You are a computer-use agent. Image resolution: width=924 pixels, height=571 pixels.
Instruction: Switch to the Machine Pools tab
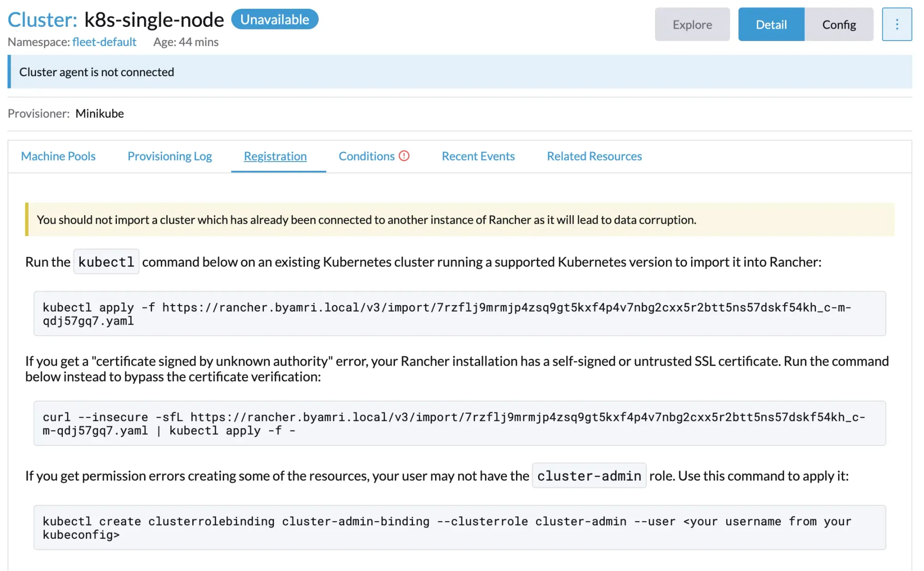[58, 156]
